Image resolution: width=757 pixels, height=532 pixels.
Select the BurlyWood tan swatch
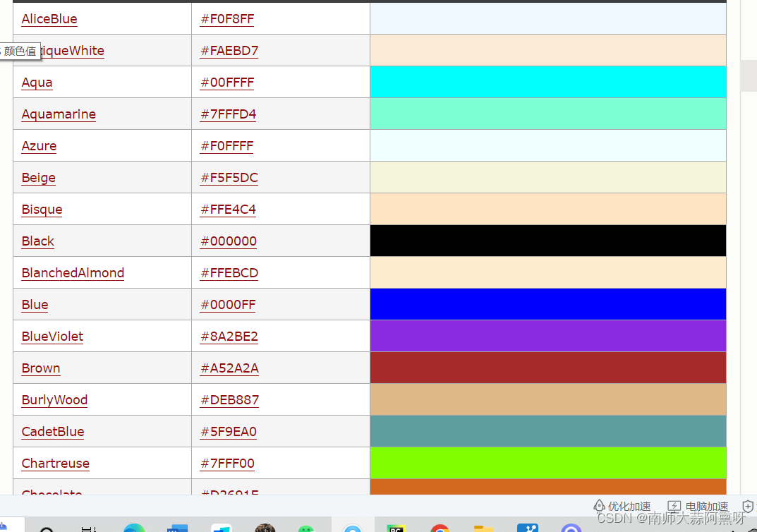click(548, 399)
